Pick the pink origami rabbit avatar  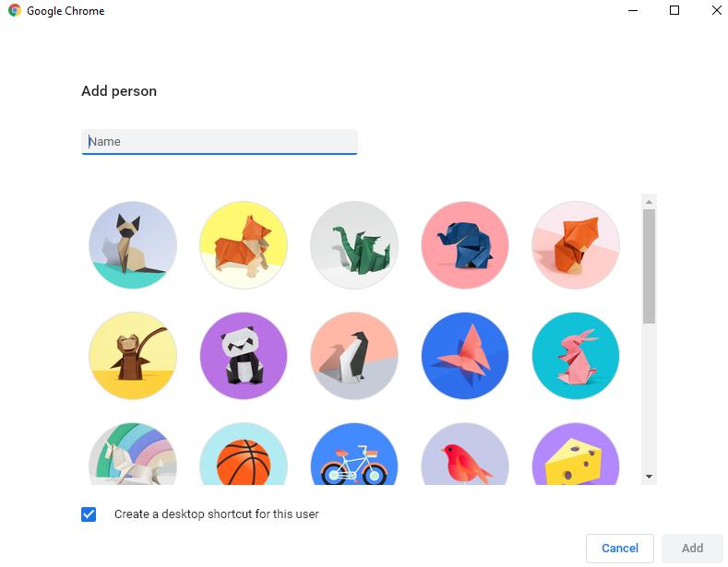[576, 356]
